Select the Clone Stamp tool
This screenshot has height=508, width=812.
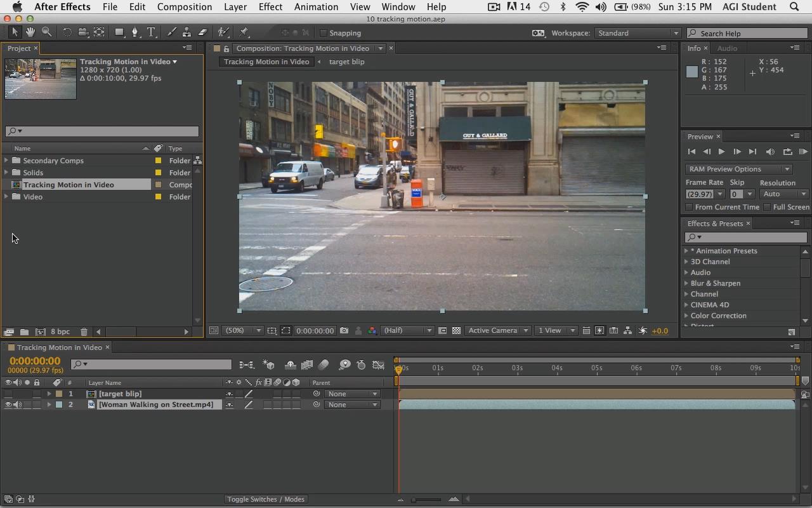pyautogui.click(x=187, y=32)
